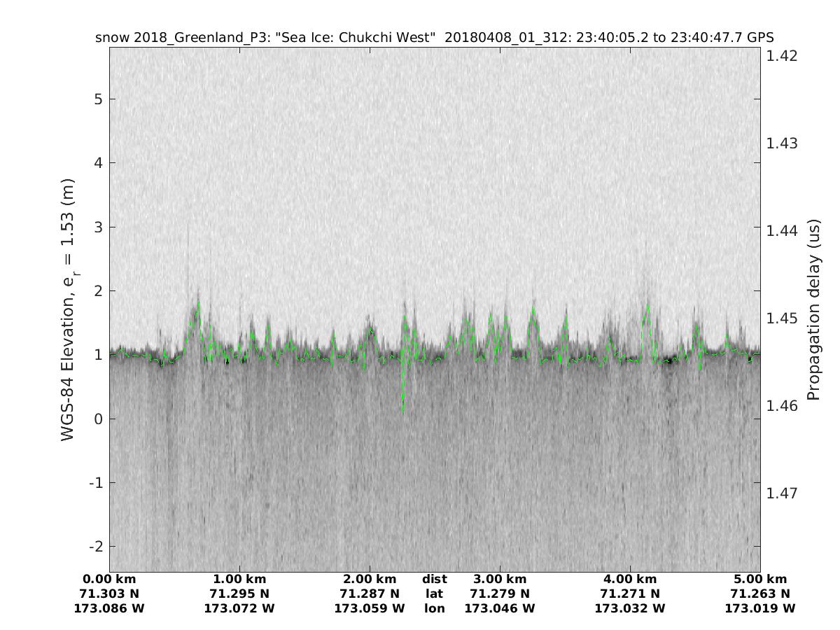Click the '1.00 km' distance label
Image resolution: width=840 pixels, height=630 pixels.
pos(239,580)
